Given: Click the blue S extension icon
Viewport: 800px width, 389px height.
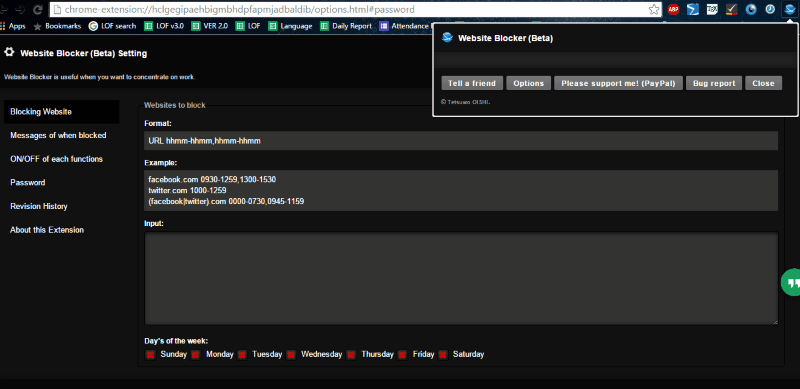Looking at the screenshot, I should 693,9.
